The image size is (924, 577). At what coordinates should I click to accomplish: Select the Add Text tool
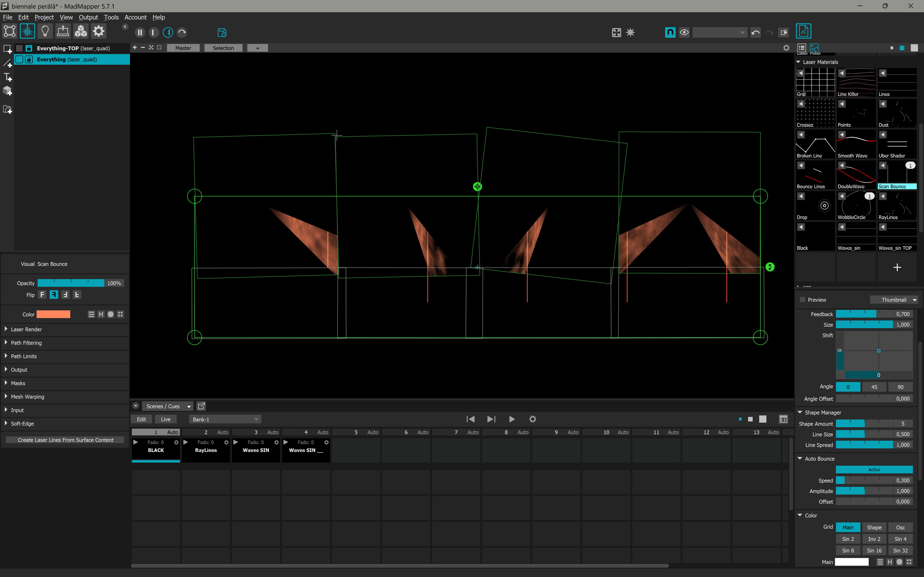click(7, 77)
